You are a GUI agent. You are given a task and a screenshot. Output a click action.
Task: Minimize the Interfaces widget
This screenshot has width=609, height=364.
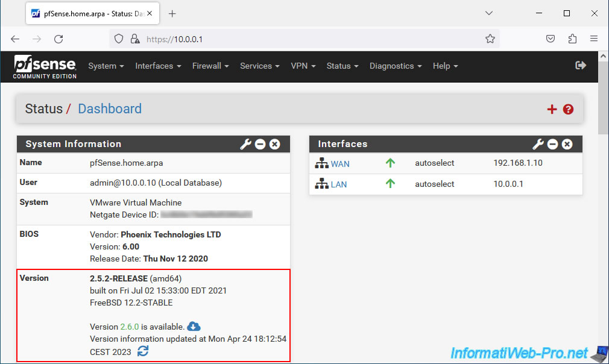(x=553, y=145)
